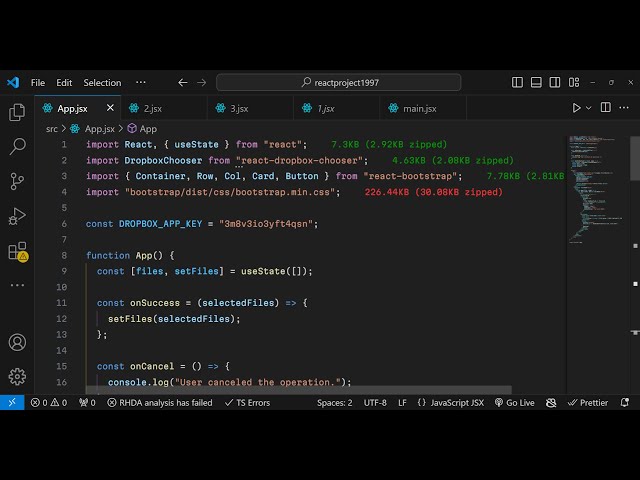Expand the run button dropdown arrow

point(589,108)
